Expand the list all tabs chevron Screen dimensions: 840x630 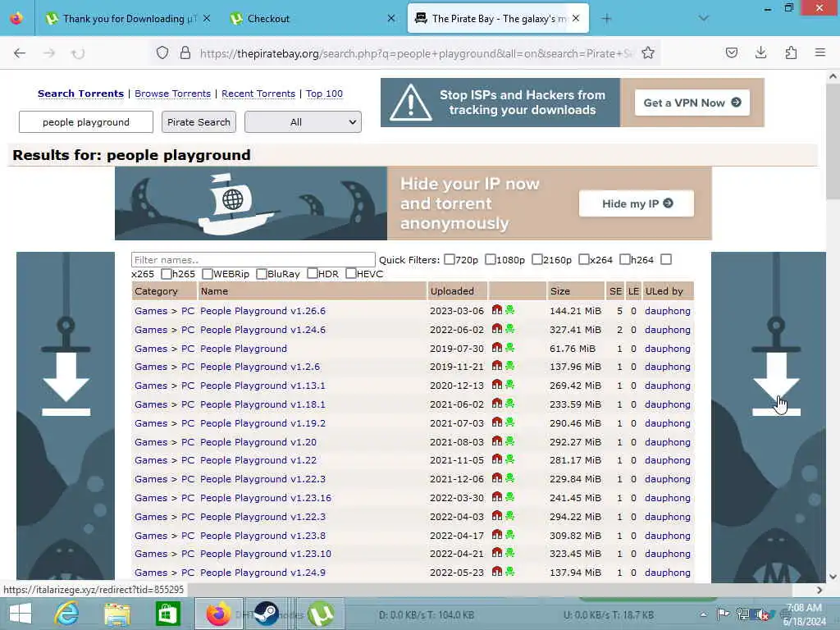click(x=703, y=18)
